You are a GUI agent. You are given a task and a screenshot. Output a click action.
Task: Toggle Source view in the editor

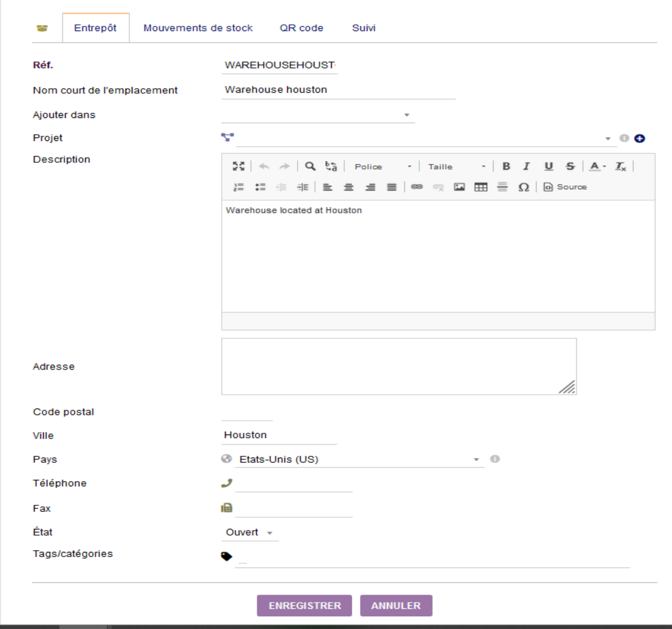coord(565,187)
